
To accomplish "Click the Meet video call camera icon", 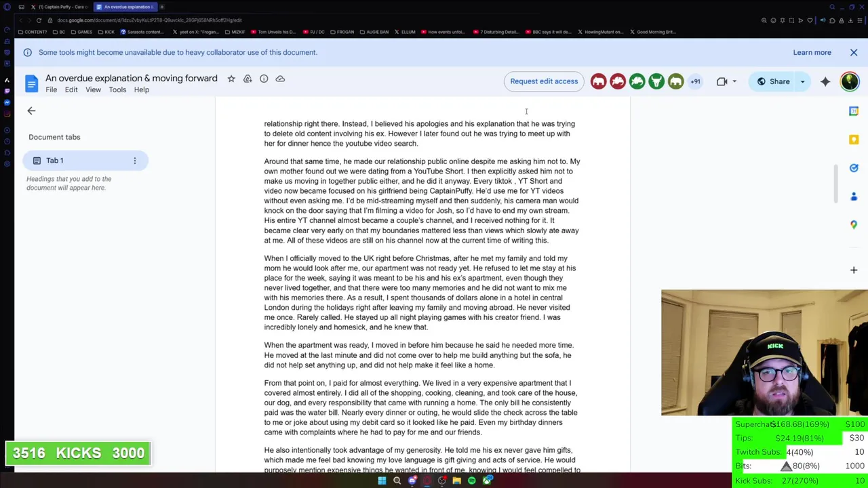I will [722, 81].
